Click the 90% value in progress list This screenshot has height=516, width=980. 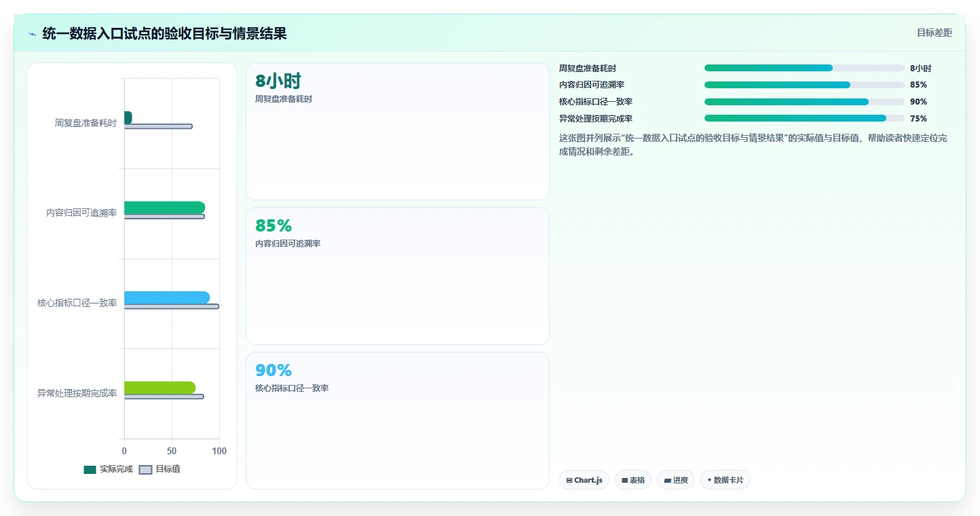pos(918,102)
